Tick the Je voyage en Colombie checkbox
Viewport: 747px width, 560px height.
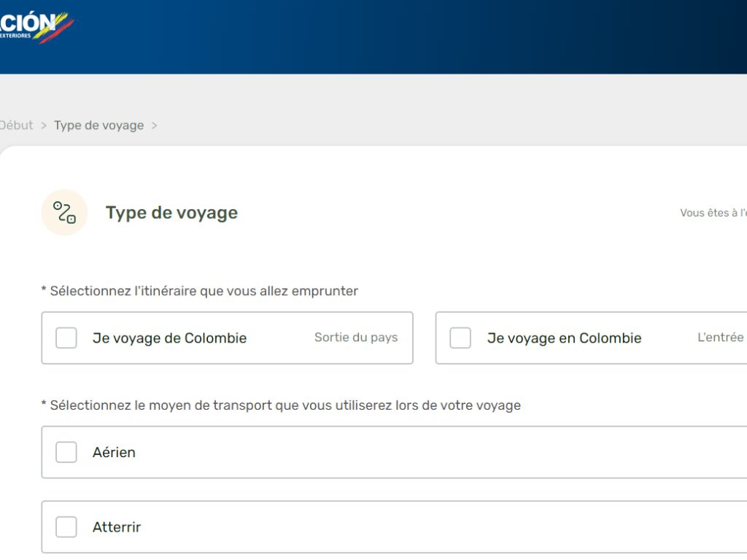coord(460,338)
